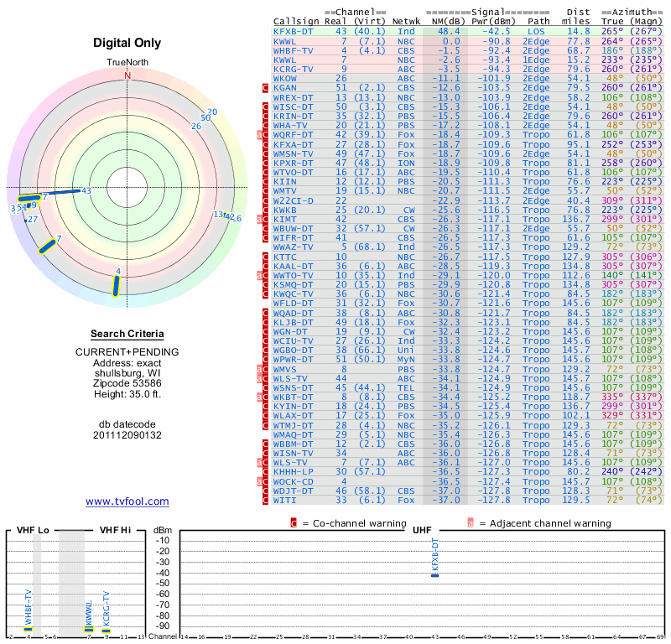Image resolution: width=671 pixels, height=644 pixels.
Task: Open the www.tvfool.com link
Action: (127, 501)
